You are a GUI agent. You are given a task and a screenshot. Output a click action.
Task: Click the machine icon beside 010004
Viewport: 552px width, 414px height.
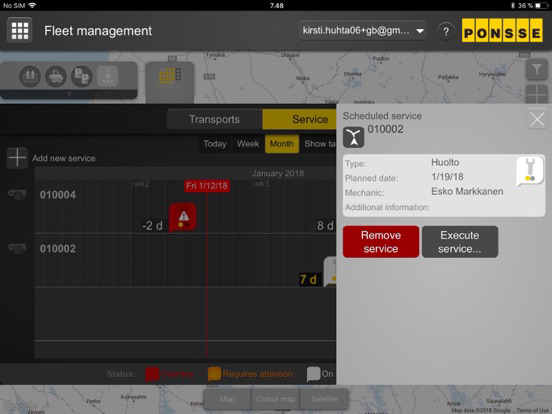[17, 194]
